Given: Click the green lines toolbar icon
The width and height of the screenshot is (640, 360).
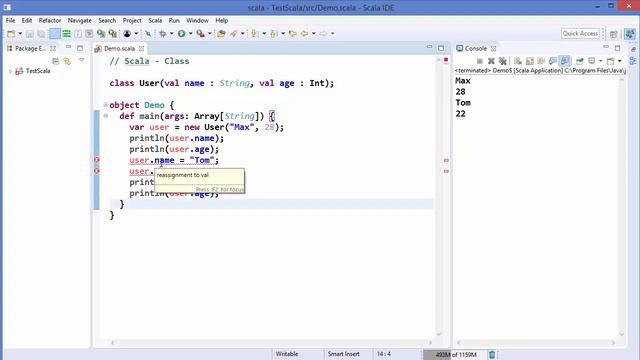Looking at the screenshot, I should [x=67, y=34].
